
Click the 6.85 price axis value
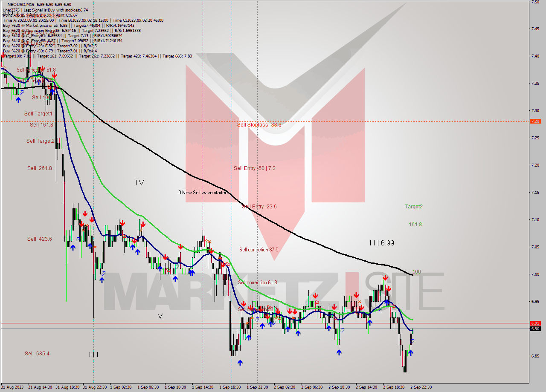click(535, 356)
